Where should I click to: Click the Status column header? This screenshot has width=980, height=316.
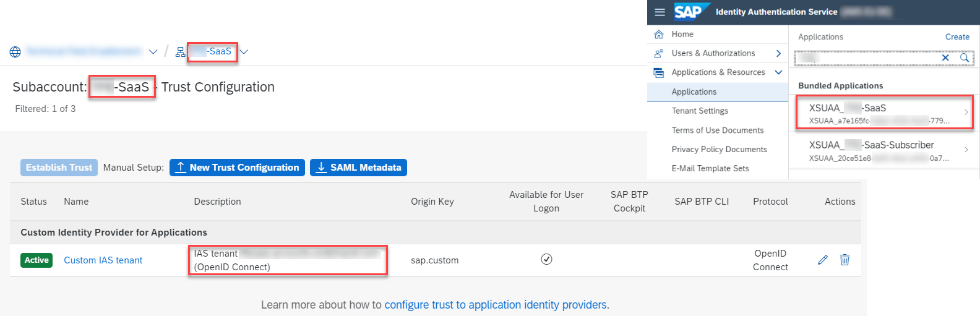point(33,202)
